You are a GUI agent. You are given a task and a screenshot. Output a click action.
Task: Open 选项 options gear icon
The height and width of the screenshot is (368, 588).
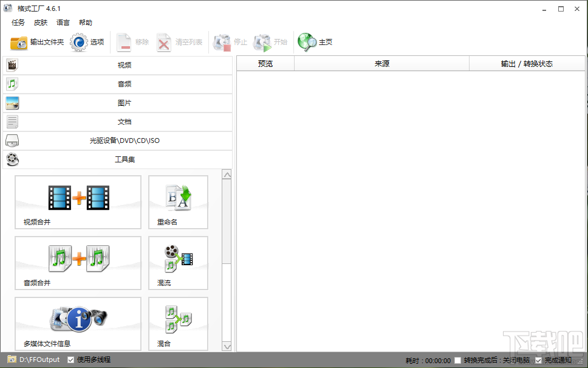pos(79,42)
